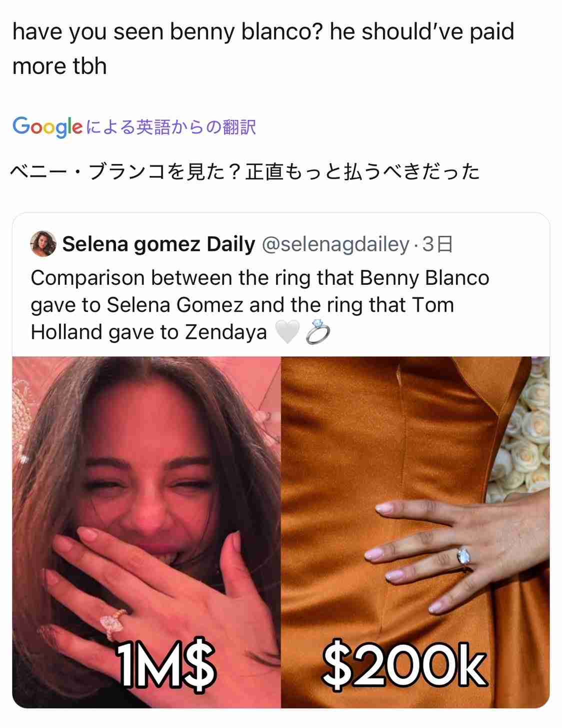Open the Selena gomez Daily display name
Screen dimensions: 562x728
[x=158, y=244]
